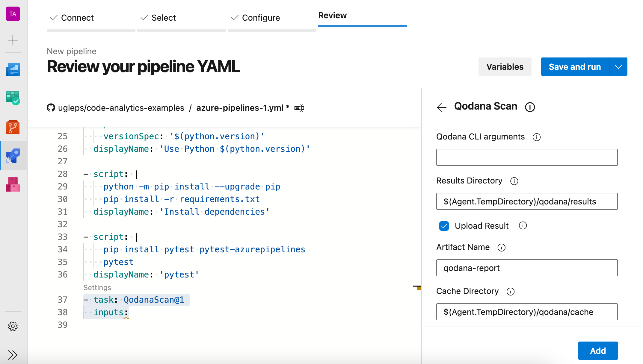Expand the sidebar with double chevron
643x364 pixels.
point(13,355)
